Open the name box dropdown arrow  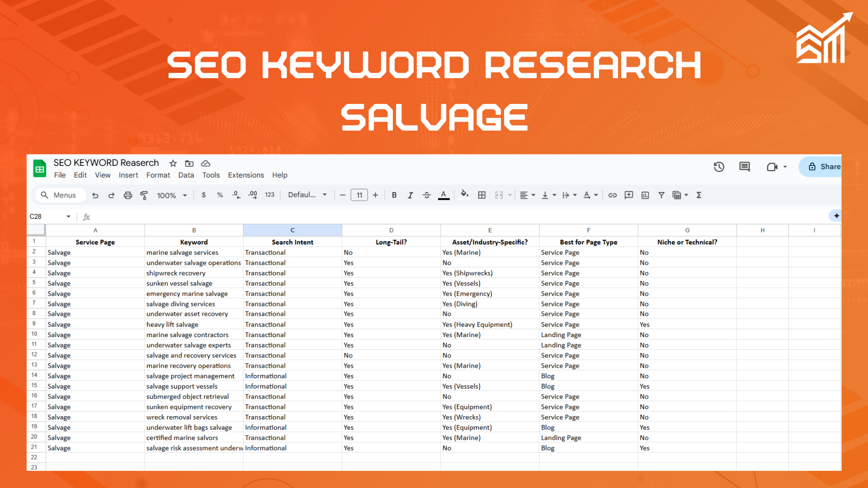tap(68, 216)
